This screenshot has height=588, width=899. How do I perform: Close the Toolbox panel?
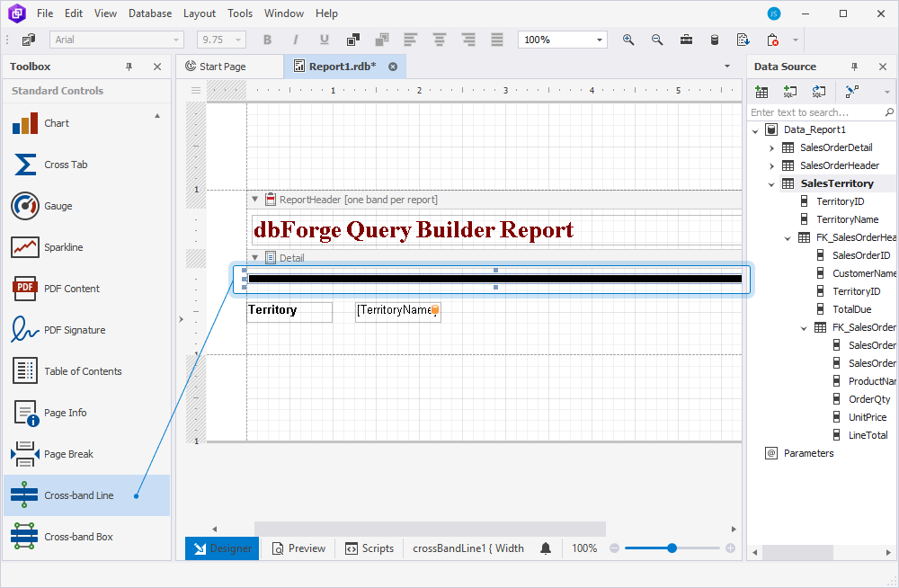157,67
